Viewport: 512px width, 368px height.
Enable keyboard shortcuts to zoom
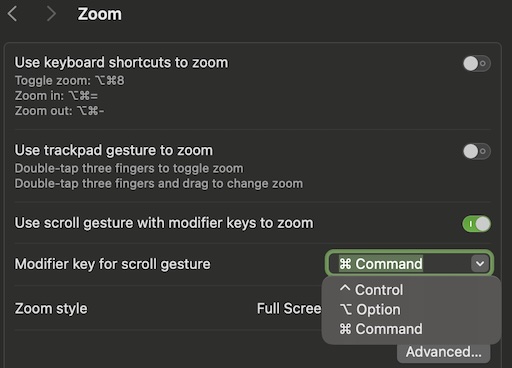[477, 63]
